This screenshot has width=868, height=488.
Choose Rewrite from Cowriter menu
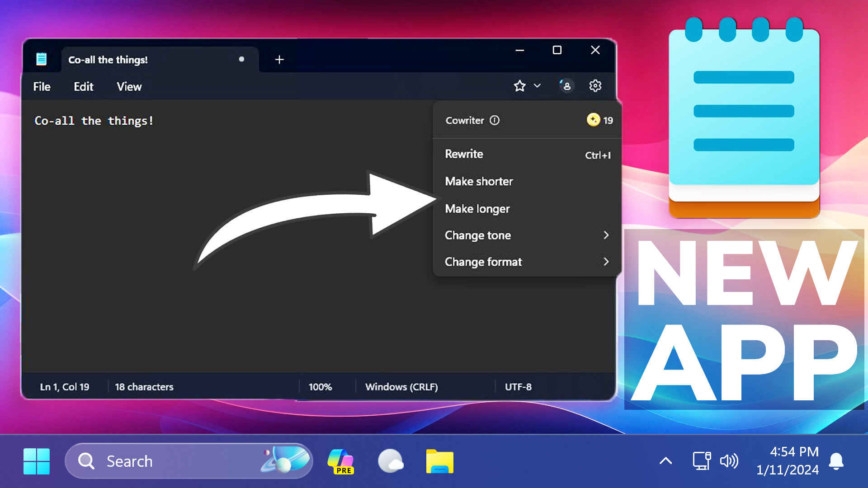click(527, 154)
